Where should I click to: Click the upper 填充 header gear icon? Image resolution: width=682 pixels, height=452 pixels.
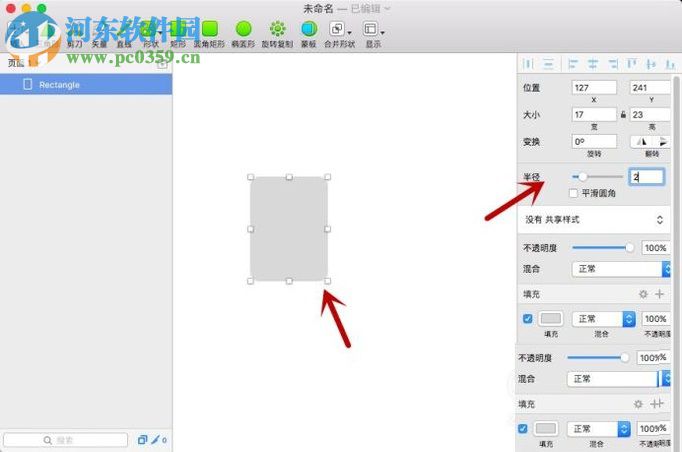(x=643, y=294)
